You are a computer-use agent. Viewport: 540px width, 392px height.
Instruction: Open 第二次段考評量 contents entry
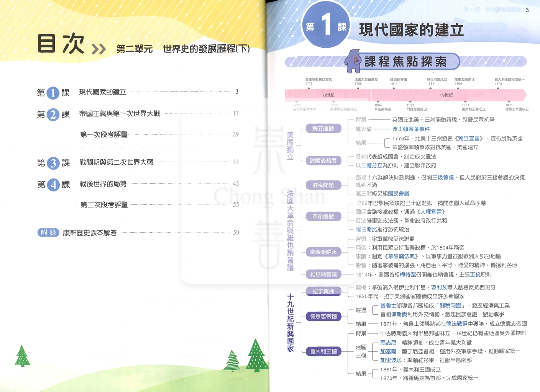[x=104, y=205]
